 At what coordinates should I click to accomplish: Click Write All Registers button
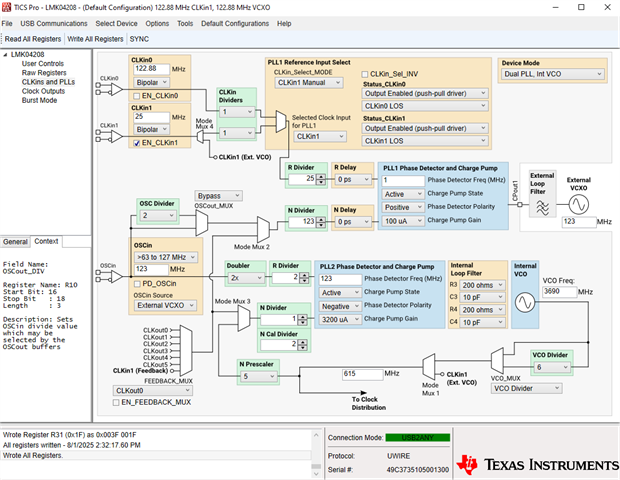click(x=95, y=39)
